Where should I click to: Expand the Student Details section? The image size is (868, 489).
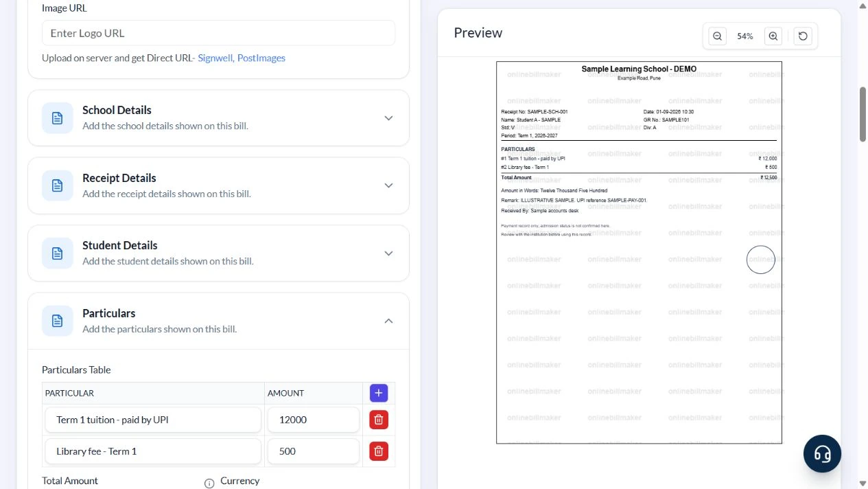click(388, 253)
